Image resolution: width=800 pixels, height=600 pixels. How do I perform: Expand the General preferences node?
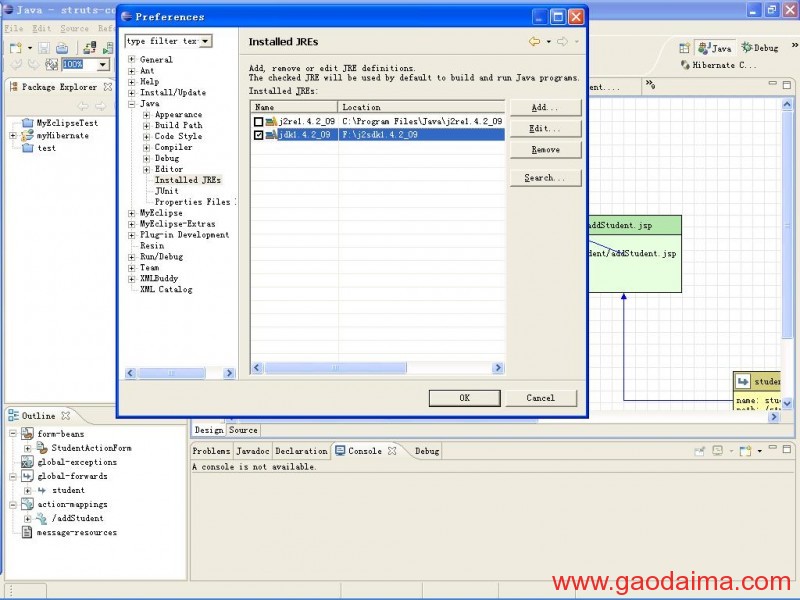point(132,59)
